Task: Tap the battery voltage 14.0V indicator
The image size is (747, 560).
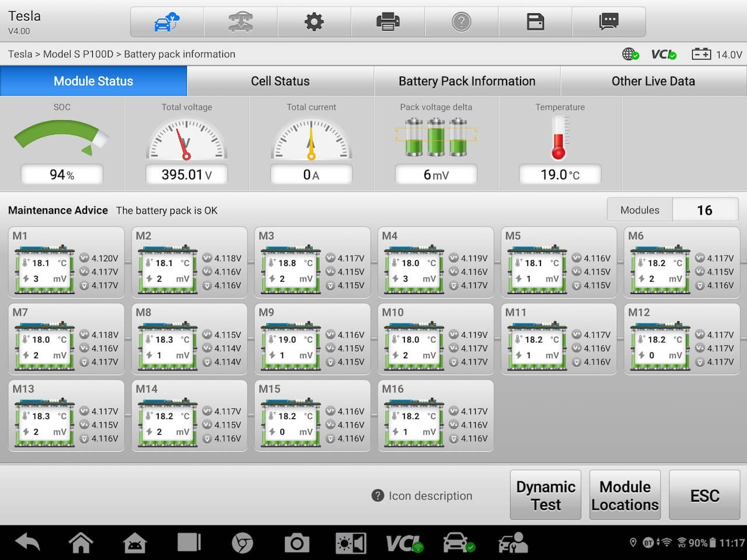Action: pos(717,54)
